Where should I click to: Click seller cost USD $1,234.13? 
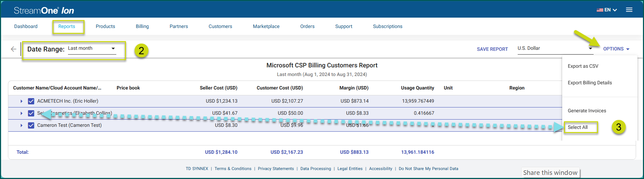pos(222,101)
